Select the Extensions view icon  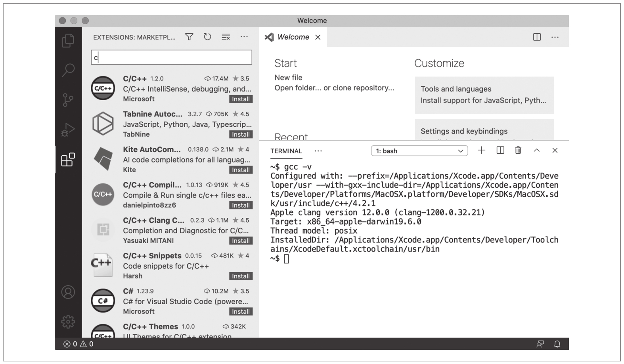coord(68,160)
